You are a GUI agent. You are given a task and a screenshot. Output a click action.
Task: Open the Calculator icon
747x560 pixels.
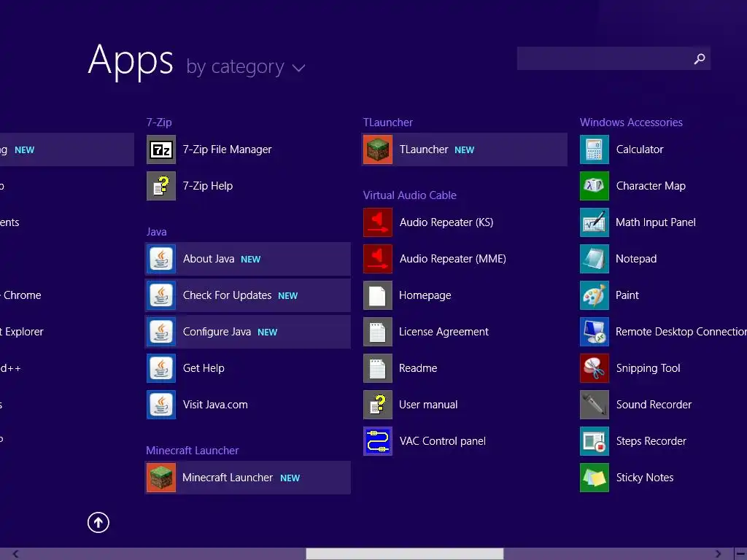point(595,149)
